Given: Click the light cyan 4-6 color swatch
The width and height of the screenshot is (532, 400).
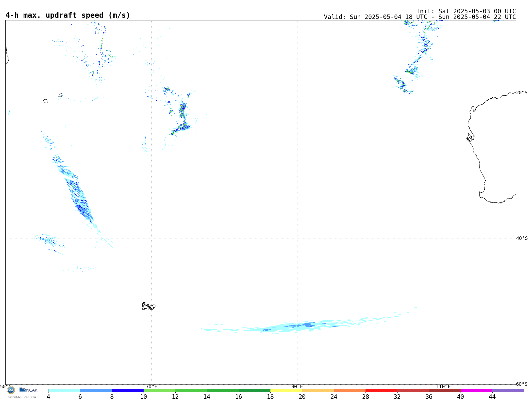Looking at the screenshot, I should [64, 391].
